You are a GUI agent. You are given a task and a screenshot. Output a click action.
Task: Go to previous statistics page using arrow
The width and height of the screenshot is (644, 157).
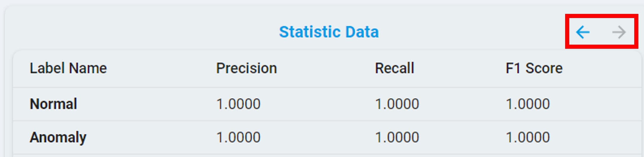pyautogui.click(x=583, y=32)
